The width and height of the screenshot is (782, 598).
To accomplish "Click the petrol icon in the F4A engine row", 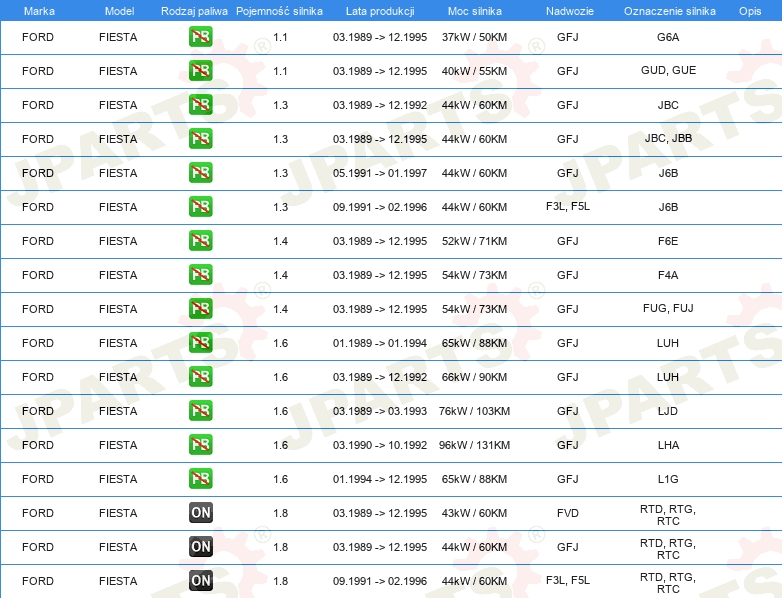I will pos(200,275).
